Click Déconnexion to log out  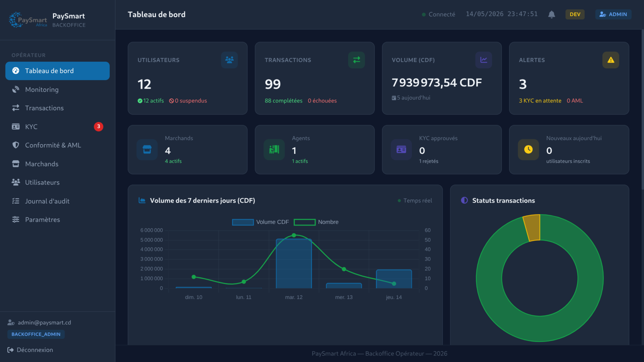[x=30, y=350]
